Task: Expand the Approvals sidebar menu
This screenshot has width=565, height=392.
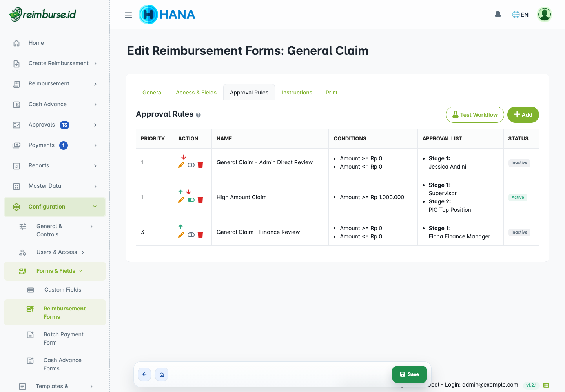Action: (x=55, y=125)
